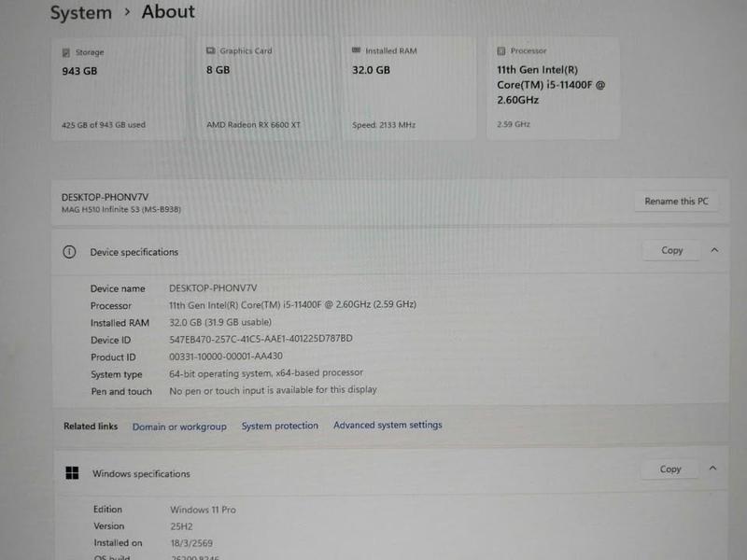The image size is (747, 560).
Task: Click the Graphics Card icon
Action: (211, 50)
